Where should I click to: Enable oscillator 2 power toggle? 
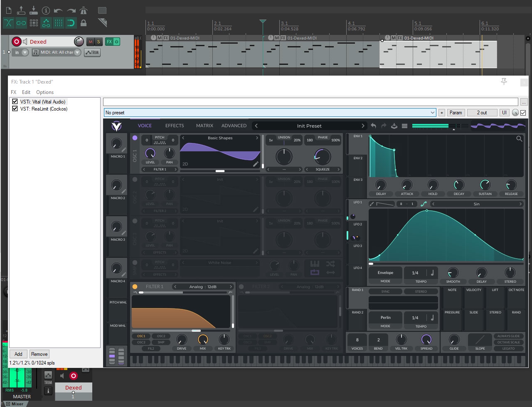(x=135, y=180)
